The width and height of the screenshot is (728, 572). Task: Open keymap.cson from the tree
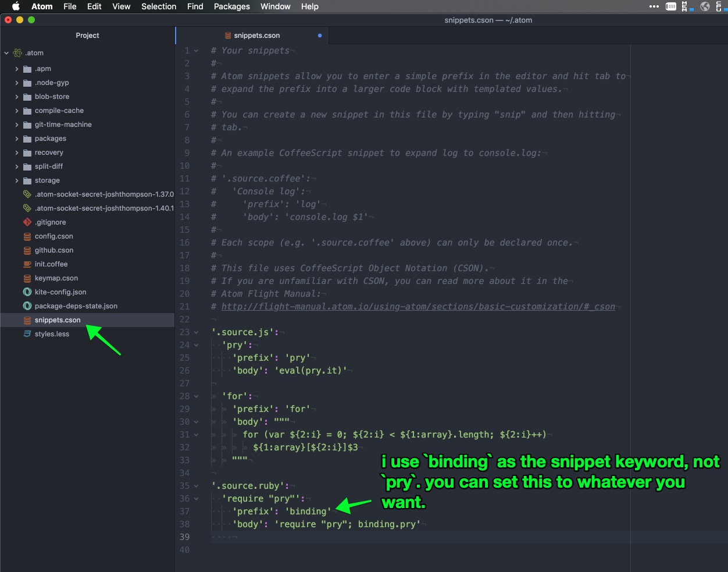56,278
